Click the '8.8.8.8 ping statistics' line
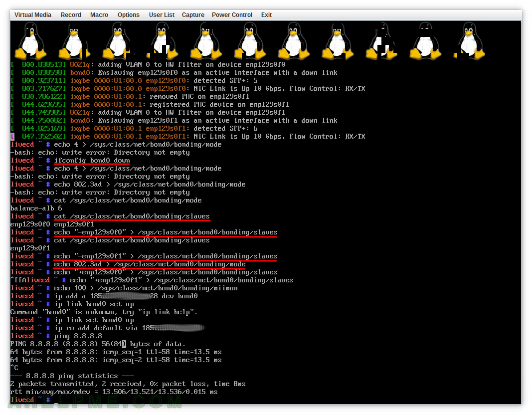The image size is (532, 415). click(72, 376)
